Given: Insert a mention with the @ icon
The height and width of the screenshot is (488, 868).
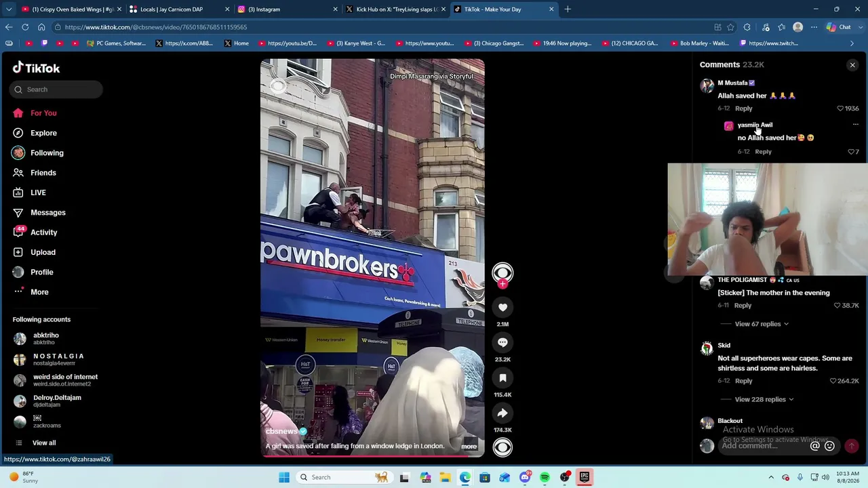Looking at the screenshot, I should click(x=815, y=446).
